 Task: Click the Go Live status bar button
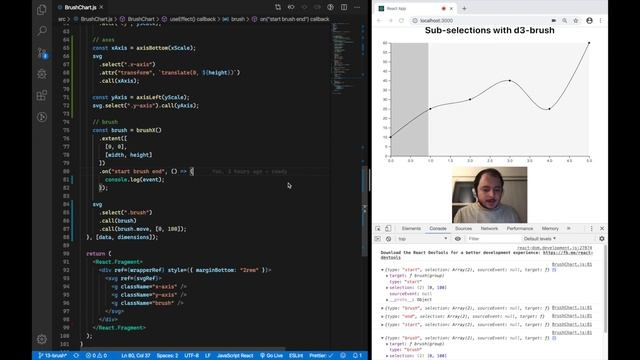coord(272,356)
